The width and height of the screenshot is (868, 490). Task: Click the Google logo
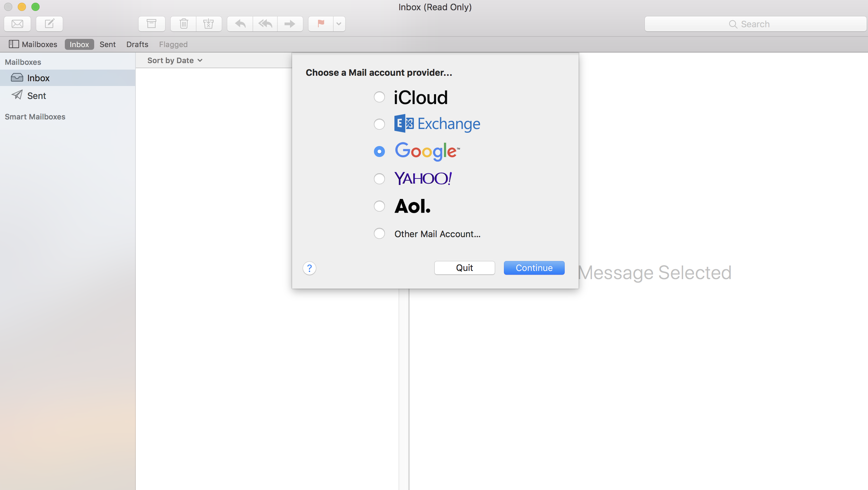427,152
